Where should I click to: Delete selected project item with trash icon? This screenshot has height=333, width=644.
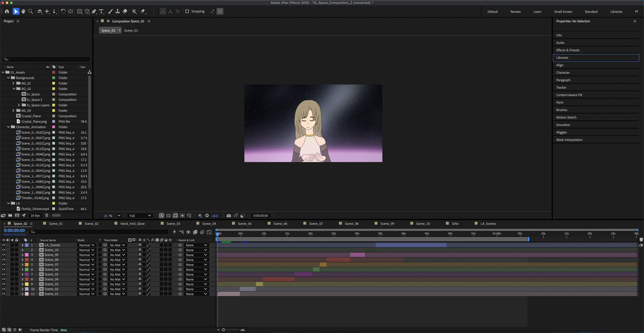click(x=47, y=215)
